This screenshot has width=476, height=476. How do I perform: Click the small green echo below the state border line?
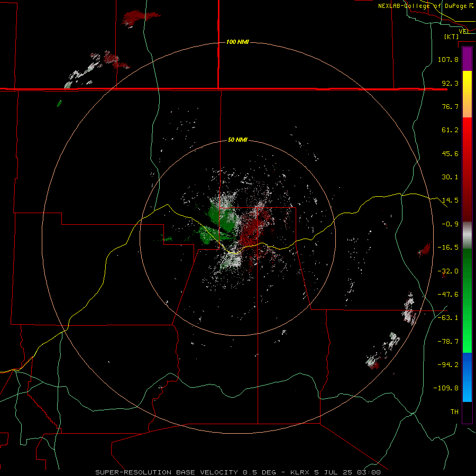click(x=59, y=104)
